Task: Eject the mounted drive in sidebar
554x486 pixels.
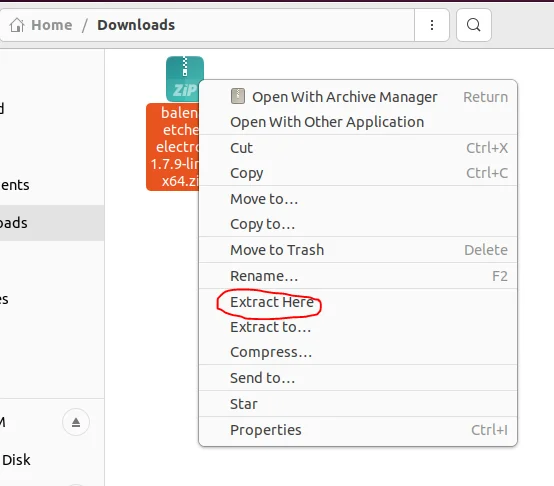Action: point(76,422)
